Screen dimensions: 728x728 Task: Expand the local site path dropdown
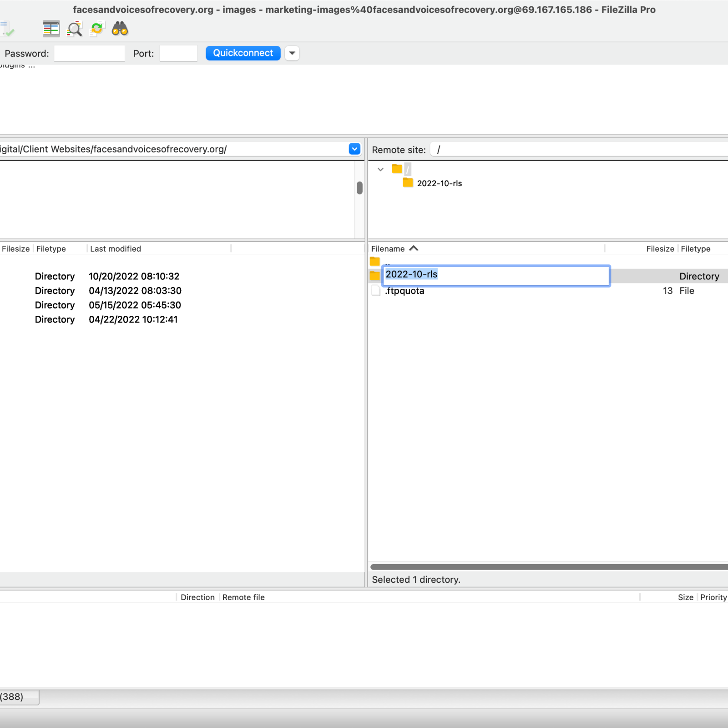pyautogui.click(x=354, y=149)
